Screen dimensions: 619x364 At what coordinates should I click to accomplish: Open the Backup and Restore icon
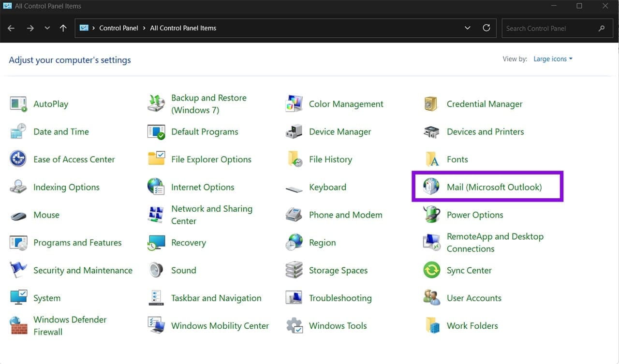(156, 104)
